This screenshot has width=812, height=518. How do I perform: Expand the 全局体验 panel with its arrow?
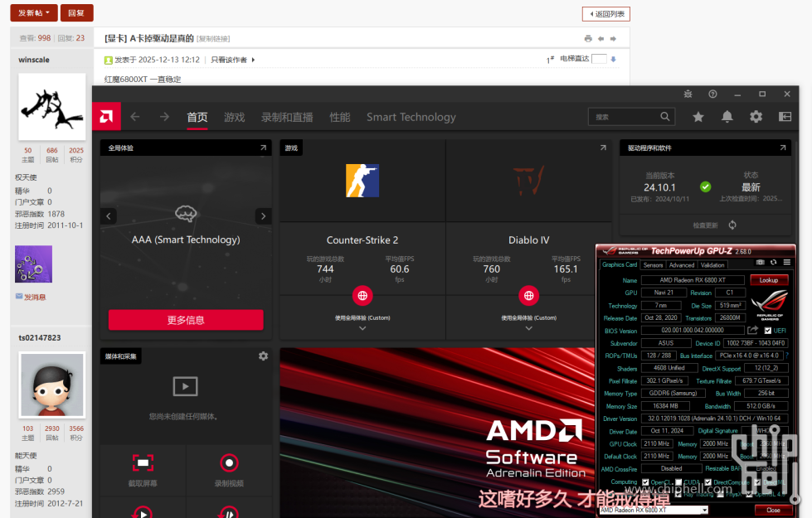pyautogui.click(x=263, y=147)
